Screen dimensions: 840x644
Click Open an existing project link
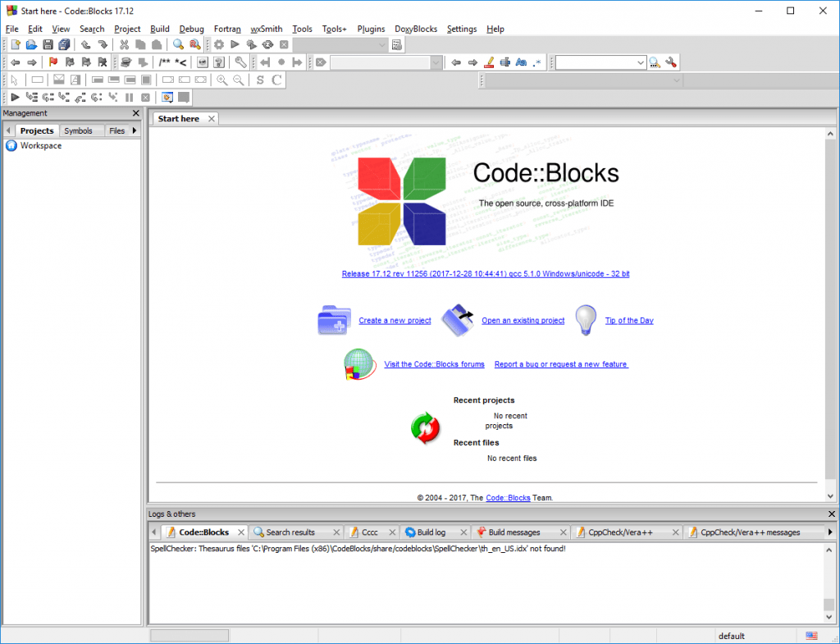[x=523, y=321]
